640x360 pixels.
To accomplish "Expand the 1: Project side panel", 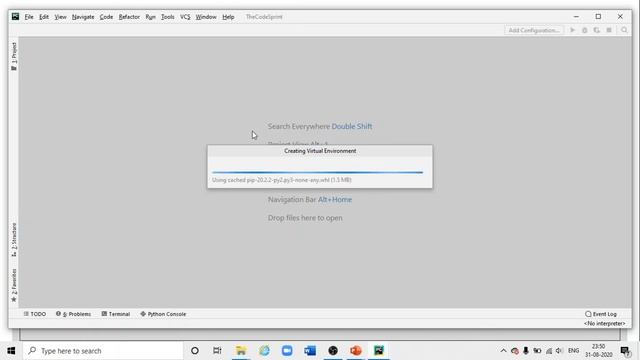I will point(14,56).
